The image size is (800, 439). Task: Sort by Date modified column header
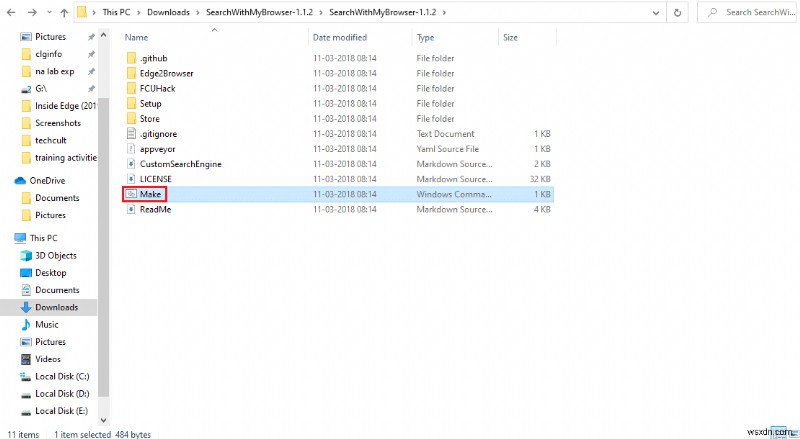[340, 37]
